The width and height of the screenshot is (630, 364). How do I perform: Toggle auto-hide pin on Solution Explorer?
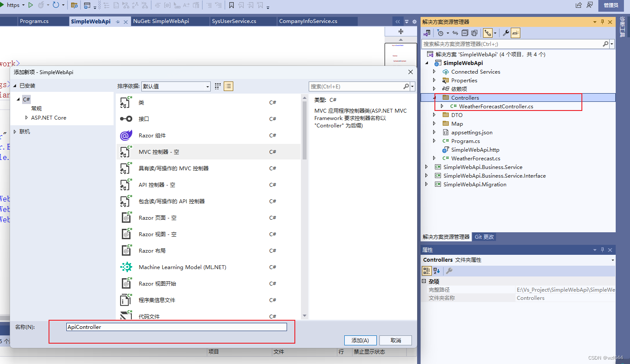[x=602, y=22]
